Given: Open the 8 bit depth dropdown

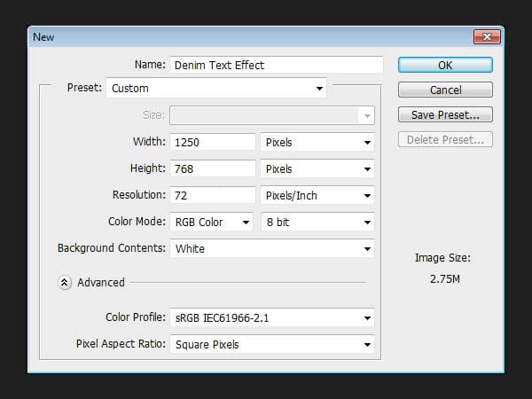Looking at the screenshot, I should tap(317, 222).
